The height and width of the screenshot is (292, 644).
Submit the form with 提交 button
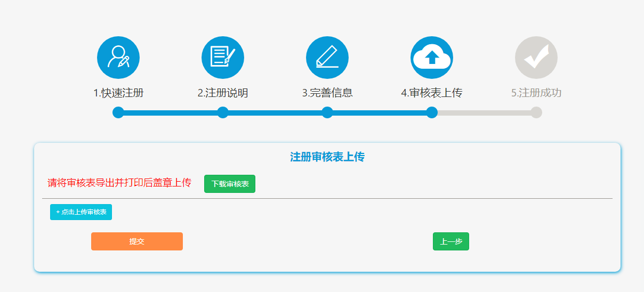pyautogui.click(x=137, y=241)
